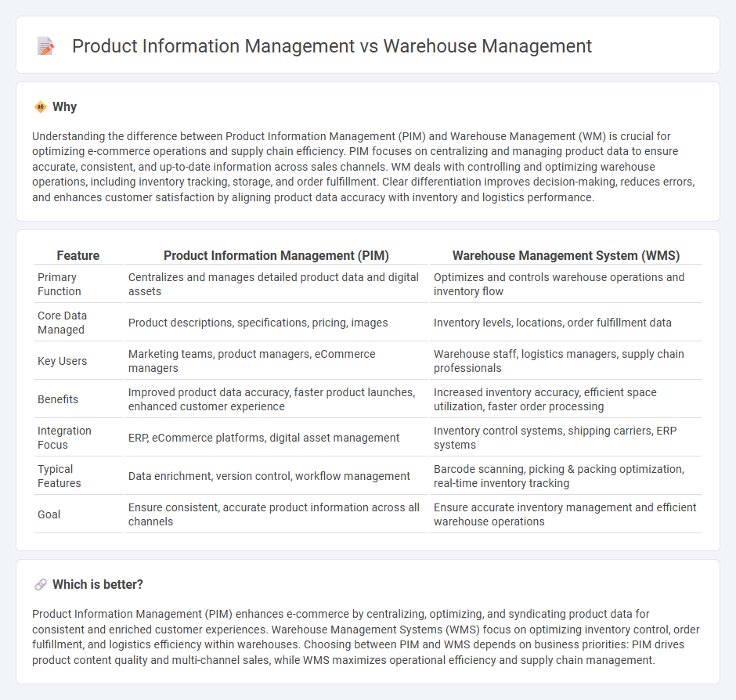Screen dimensions: 736x700
Task: Click the paragraph starting 'Product Information Management (PIM) enhances'
Action: click(366, 637)
